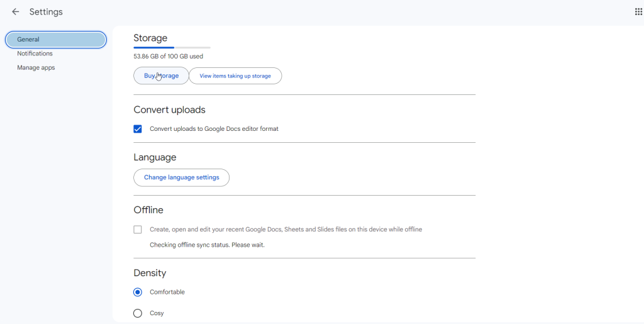Open Change language settings
Image resolution: width=644 pixels, height=324 pixels.
pos(181,177)
